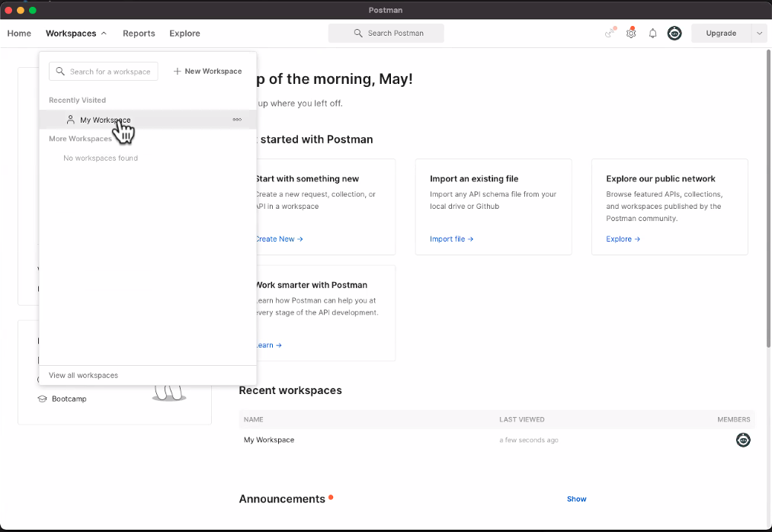This screenshot has width=772, height=532.
Task: Click the Recent workspaces heading
Action: click(x=290, y=391)
